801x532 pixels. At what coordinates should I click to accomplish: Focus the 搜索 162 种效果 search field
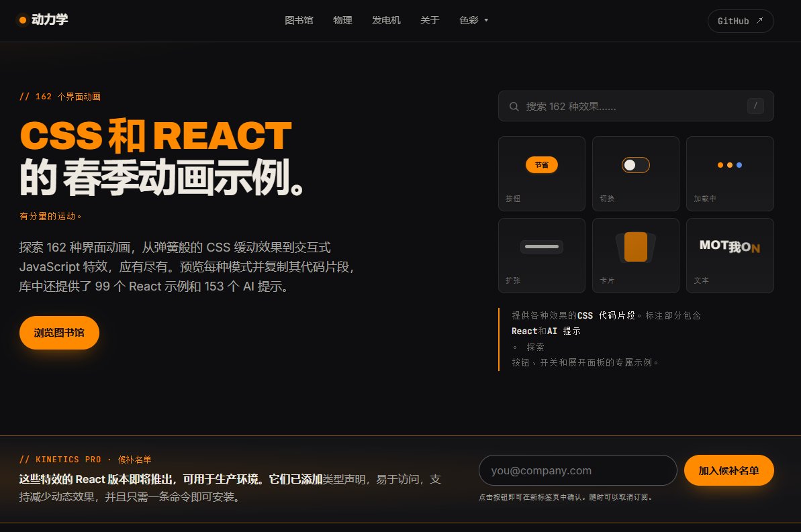pos(635,106)
